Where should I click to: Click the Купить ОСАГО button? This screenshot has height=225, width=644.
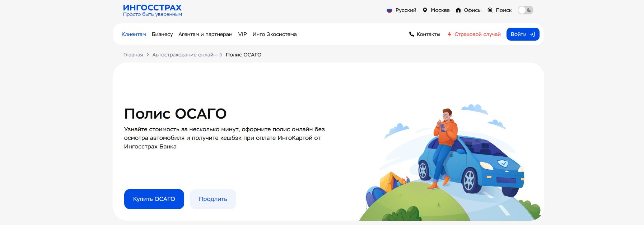tap(154, 199)
